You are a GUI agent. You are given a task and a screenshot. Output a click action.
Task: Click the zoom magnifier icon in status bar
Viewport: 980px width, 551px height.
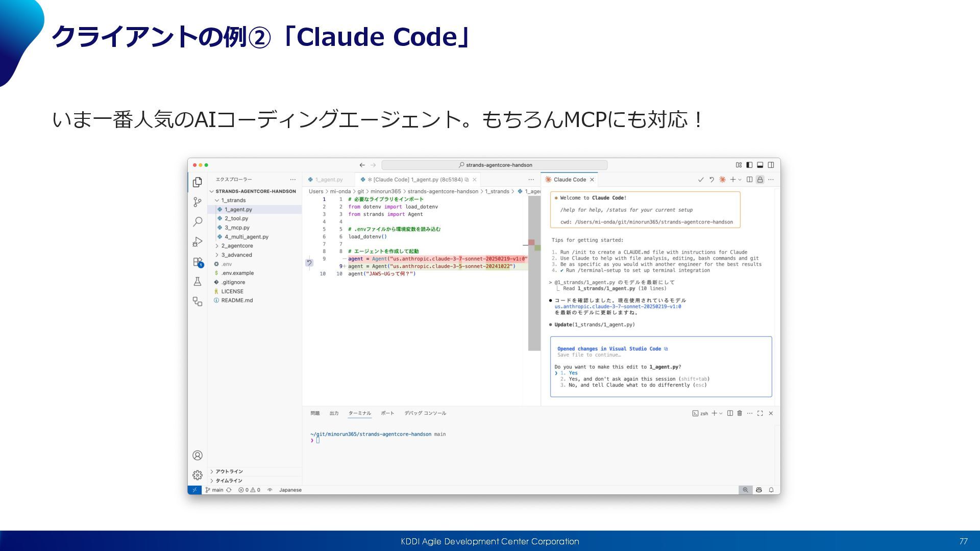[745, 490]
